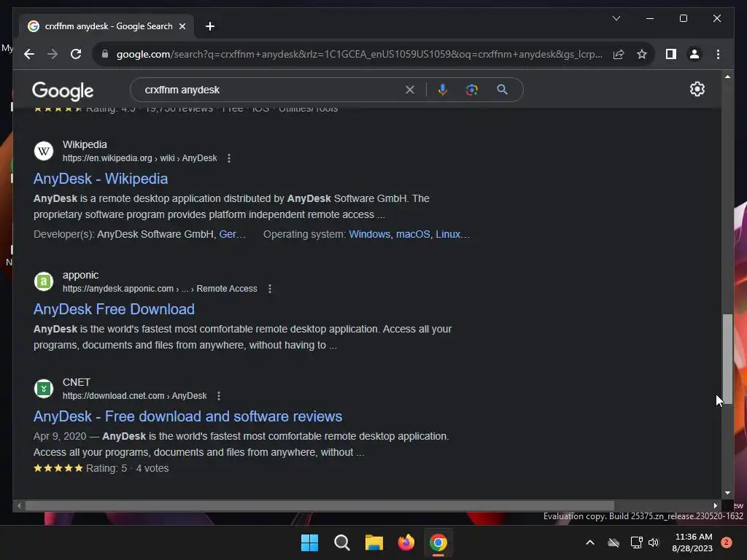Click the CNET favicon
Image resolution: width=747 pixels, height=560 pixels.
click(x=44, y=389)
